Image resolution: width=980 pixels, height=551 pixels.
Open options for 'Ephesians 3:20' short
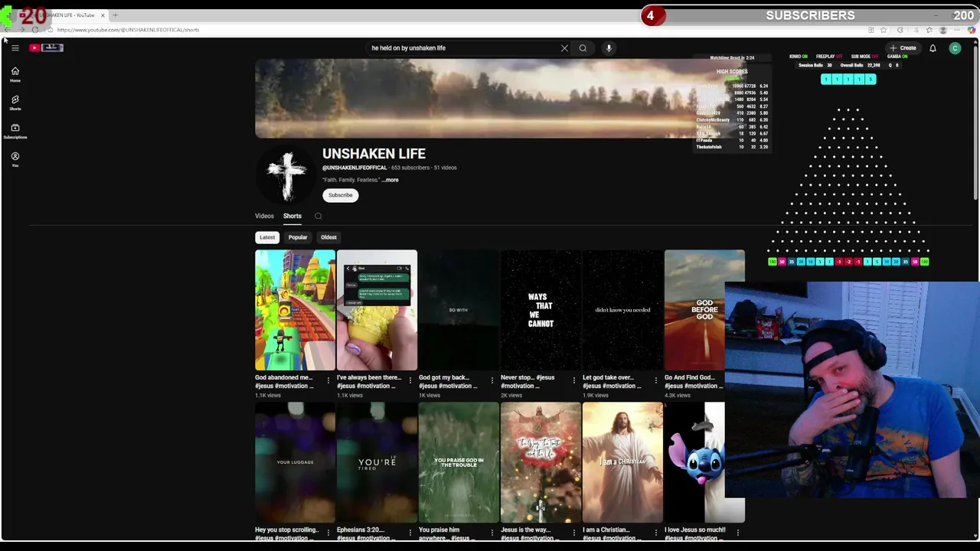coord(410,533)
